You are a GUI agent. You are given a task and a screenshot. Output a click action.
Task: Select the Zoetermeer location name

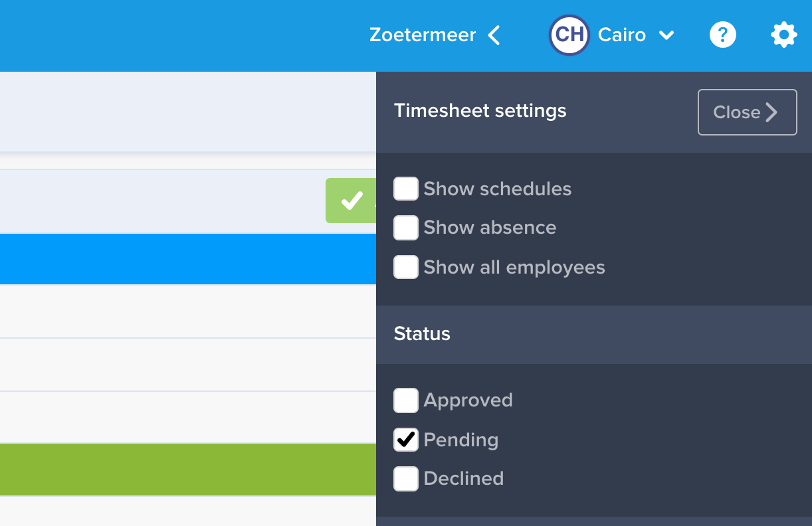(423, 35)
